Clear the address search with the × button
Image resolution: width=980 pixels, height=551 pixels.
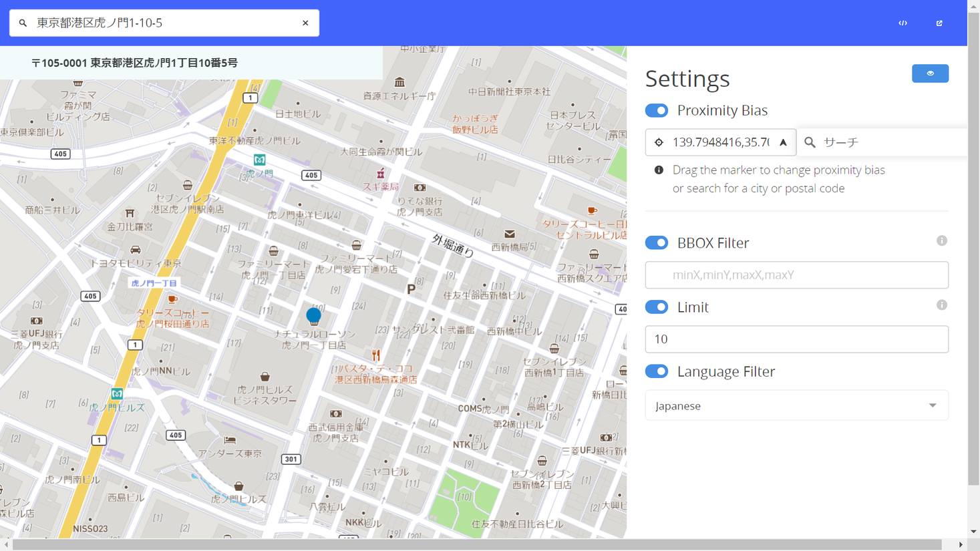[305, 22]
